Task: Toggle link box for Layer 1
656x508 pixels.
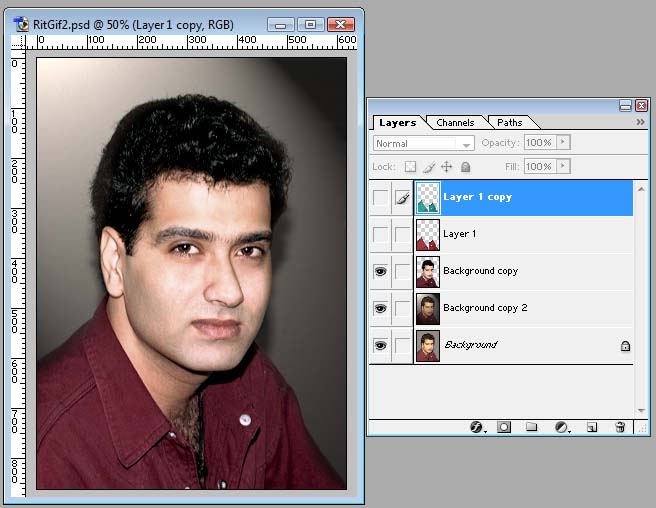Action: pos(402,234)
